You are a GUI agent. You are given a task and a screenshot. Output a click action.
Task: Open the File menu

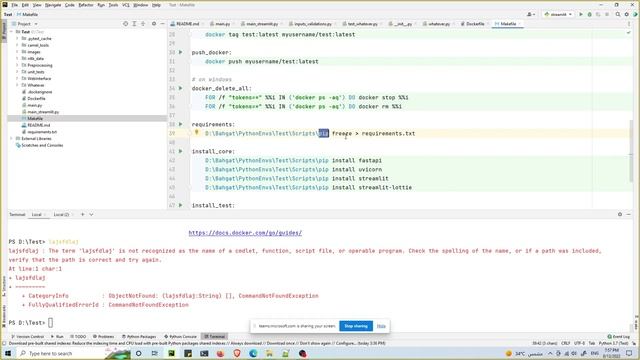point(15,5)
